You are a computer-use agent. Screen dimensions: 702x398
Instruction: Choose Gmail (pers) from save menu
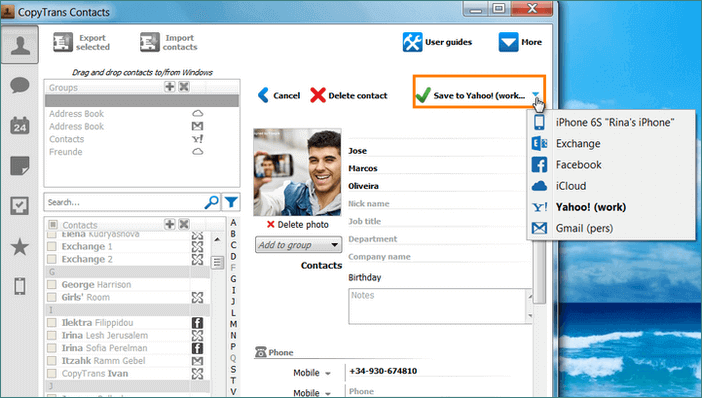(612, 228)
